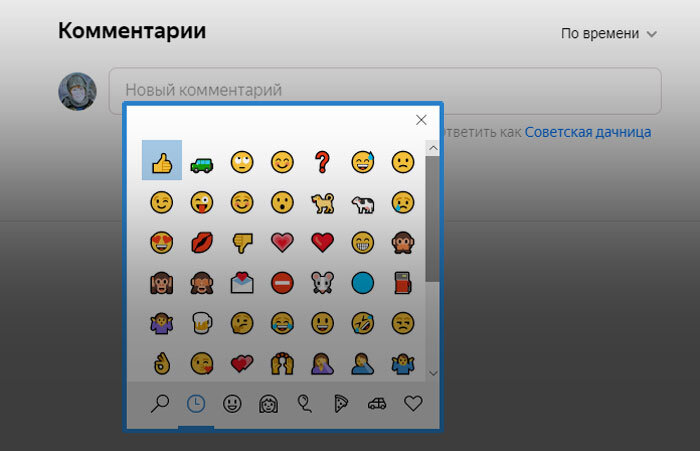Open food pizza category tab
The image size is (700, 451).
[341, 404]
